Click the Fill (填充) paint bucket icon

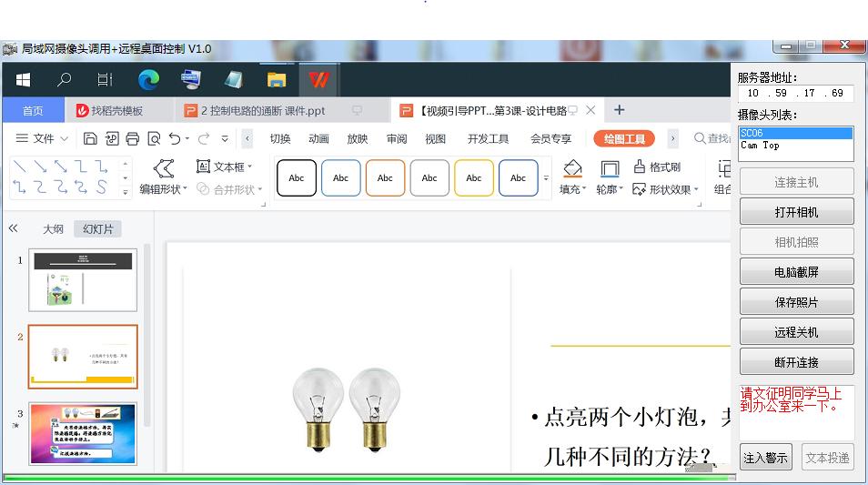572,168
